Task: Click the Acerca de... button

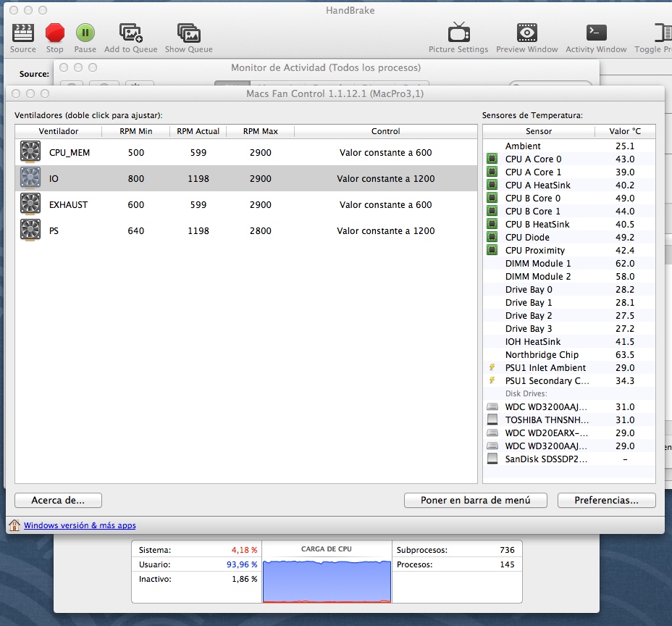Action: point(58,501)
